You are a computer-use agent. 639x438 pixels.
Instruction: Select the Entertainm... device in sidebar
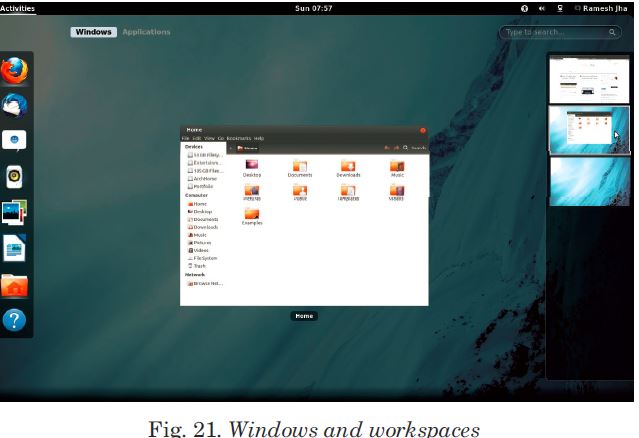205,163
